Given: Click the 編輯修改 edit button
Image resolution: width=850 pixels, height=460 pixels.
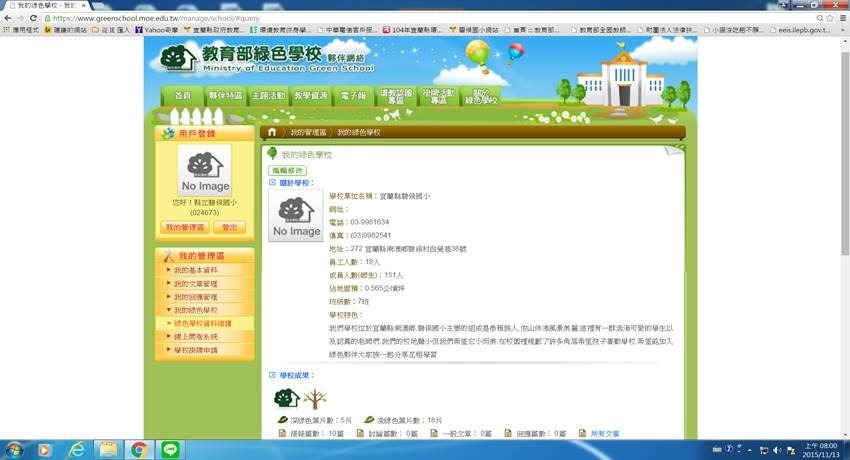Looking at the screenshot, I should click(x=287, y=171).
